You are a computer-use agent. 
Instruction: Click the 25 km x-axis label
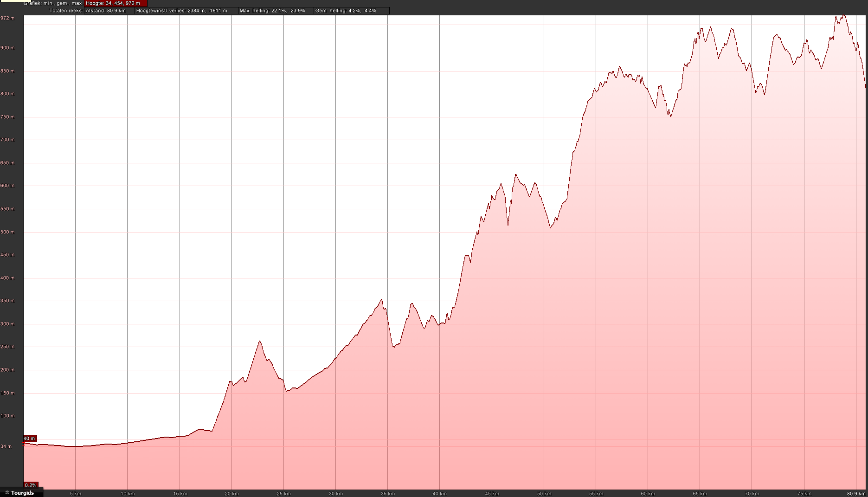click(284, 493)
